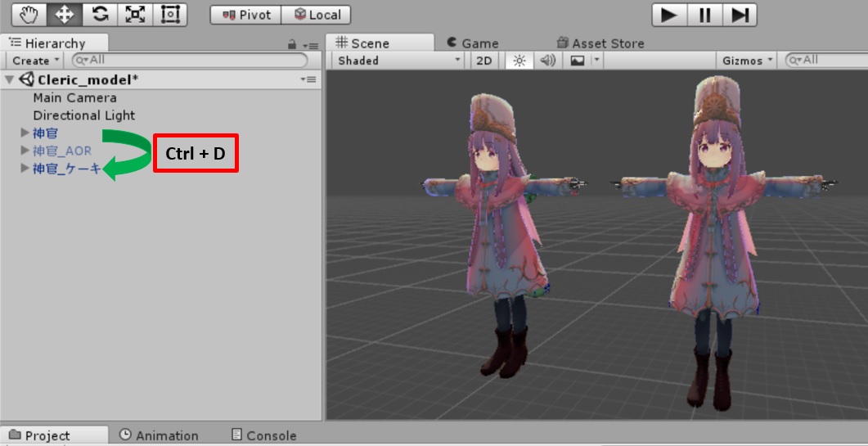This screenshot has height=446, width=868.
Task: Select the Rotate tool
Action: coord(99,14)
